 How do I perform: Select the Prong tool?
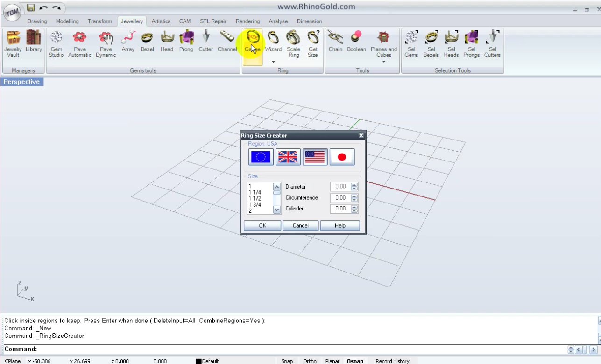tap(186, 42)
